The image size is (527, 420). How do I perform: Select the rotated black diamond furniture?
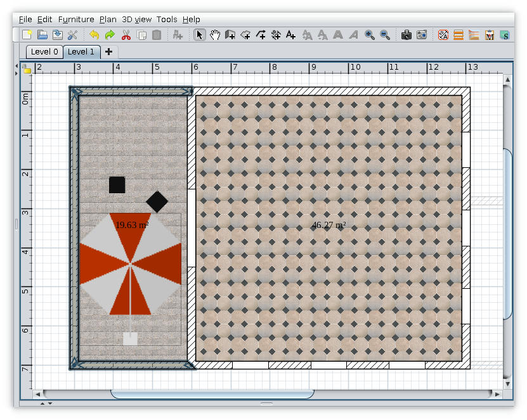point(157,202)
